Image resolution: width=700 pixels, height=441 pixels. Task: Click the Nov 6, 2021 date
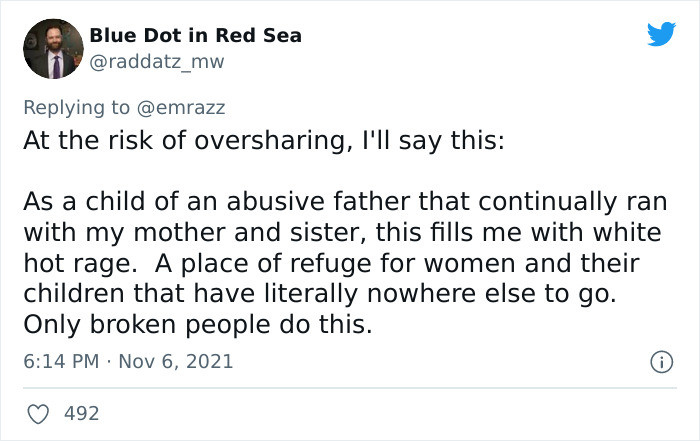(178, 361)
